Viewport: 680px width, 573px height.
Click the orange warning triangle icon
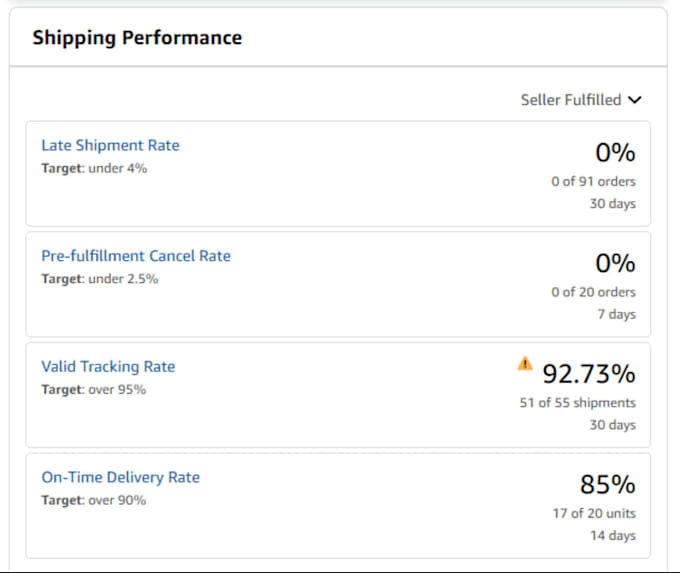(x=525, y=363)
